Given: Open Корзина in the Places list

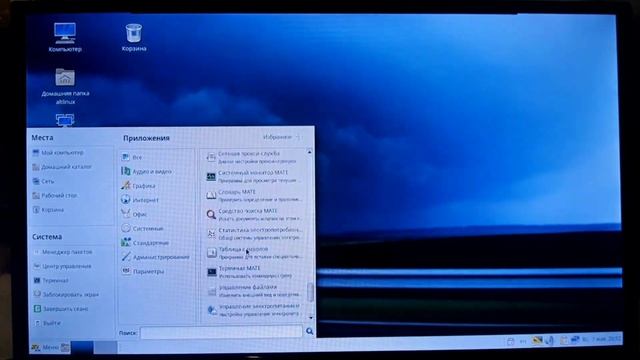Looking at the screenshot, I should [48, 210].
